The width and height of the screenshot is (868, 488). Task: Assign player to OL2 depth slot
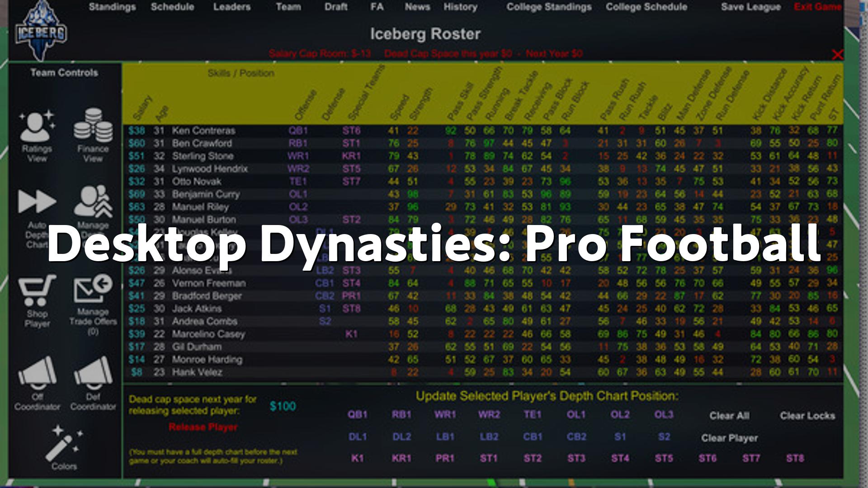point(620,414)
